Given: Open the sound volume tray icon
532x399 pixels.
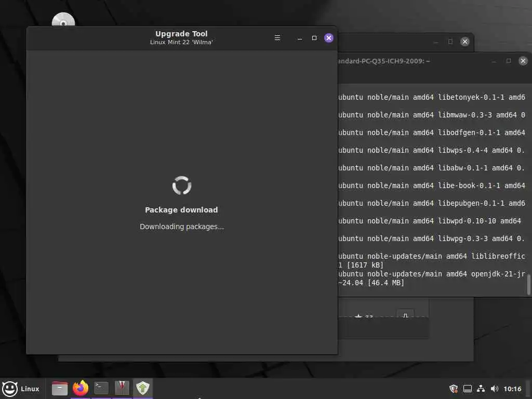Looking at the screenshot, I should pyautogui.click(x=495, y=389).
